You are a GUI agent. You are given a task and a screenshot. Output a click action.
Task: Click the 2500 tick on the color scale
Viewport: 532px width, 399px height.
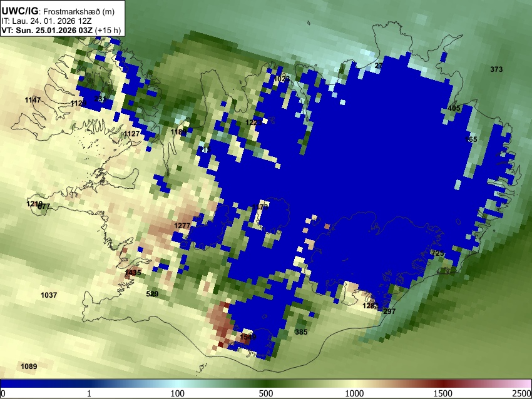tap(522, 393)
